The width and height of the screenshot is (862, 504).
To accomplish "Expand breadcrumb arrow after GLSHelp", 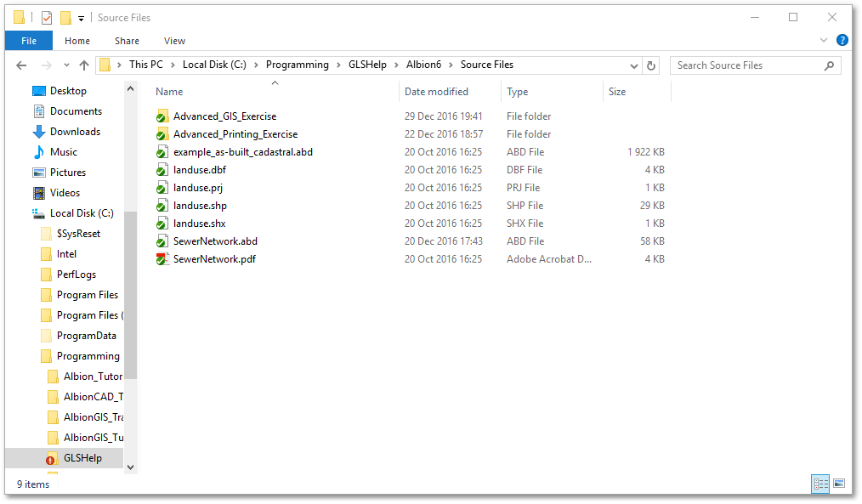I will pyautogui.click(x=396, y=65).
